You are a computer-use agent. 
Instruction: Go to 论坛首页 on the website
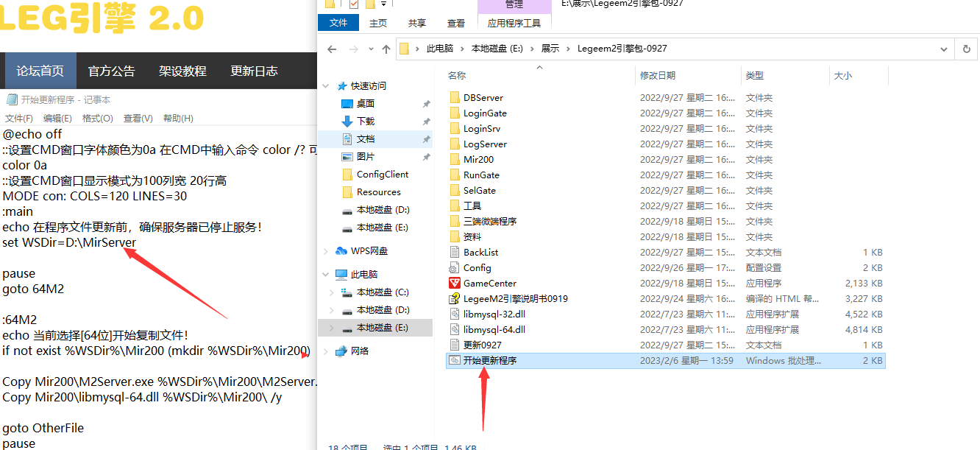click(x=40, y=71)
